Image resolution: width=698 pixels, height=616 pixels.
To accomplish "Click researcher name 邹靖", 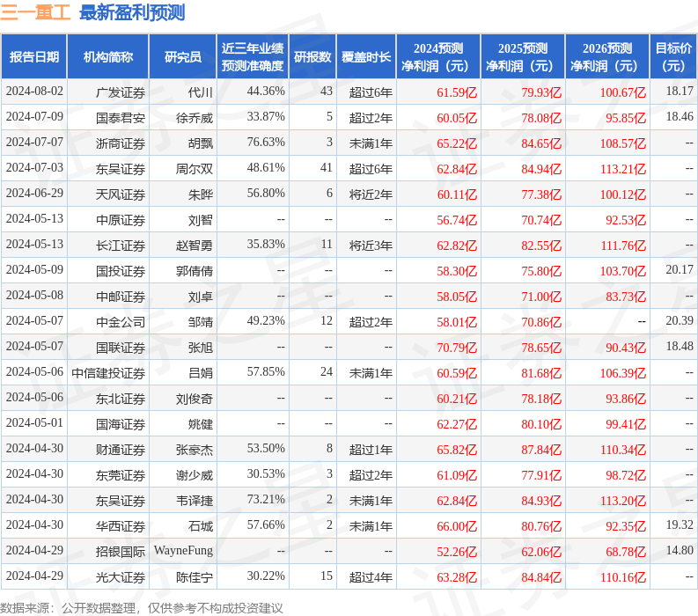I will [x=201, y=322].
